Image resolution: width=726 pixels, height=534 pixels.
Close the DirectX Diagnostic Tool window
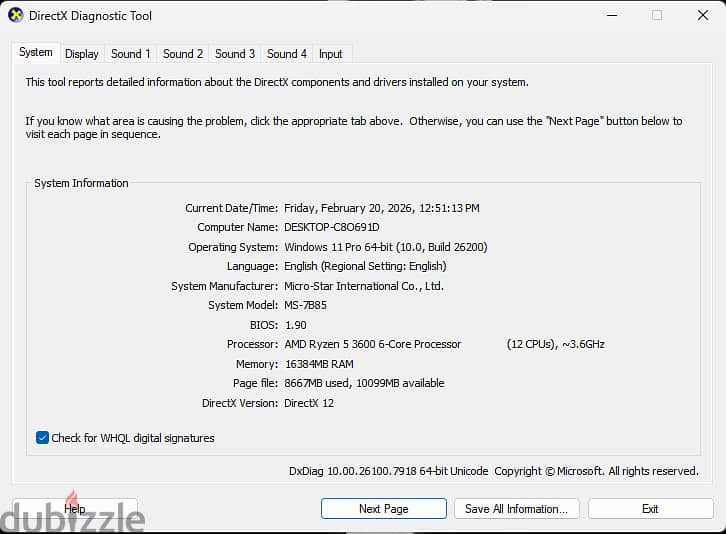(x=703, y=15)
